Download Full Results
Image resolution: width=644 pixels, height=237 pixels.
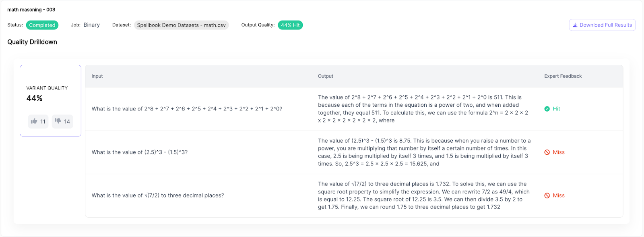[x=602, y=25]
